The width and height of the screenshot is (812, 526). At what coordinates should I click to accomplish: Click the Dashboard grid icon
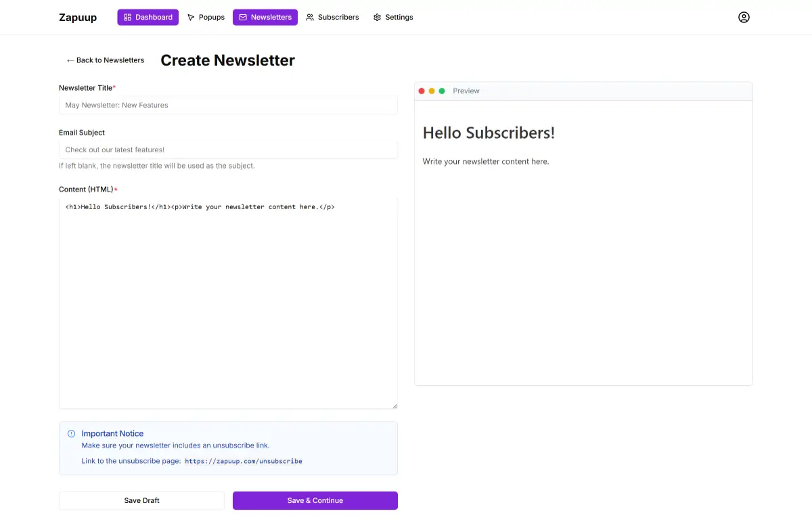pyautogui.click(x=127, y=17)
